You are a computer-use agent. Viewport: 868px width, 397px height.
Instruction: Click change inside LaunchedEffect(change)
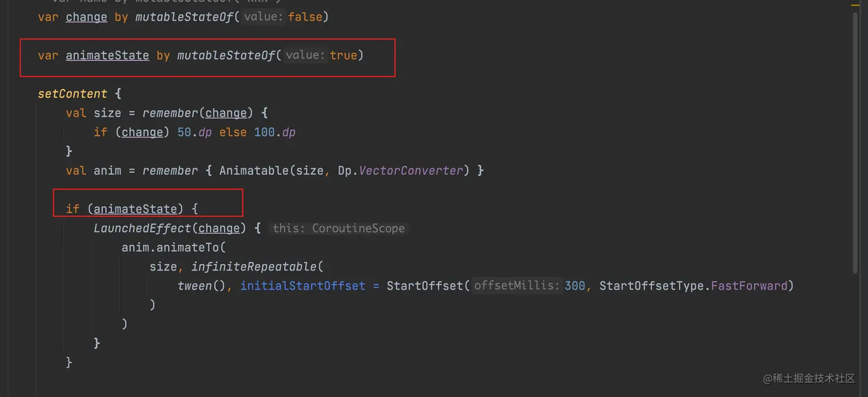219,228
